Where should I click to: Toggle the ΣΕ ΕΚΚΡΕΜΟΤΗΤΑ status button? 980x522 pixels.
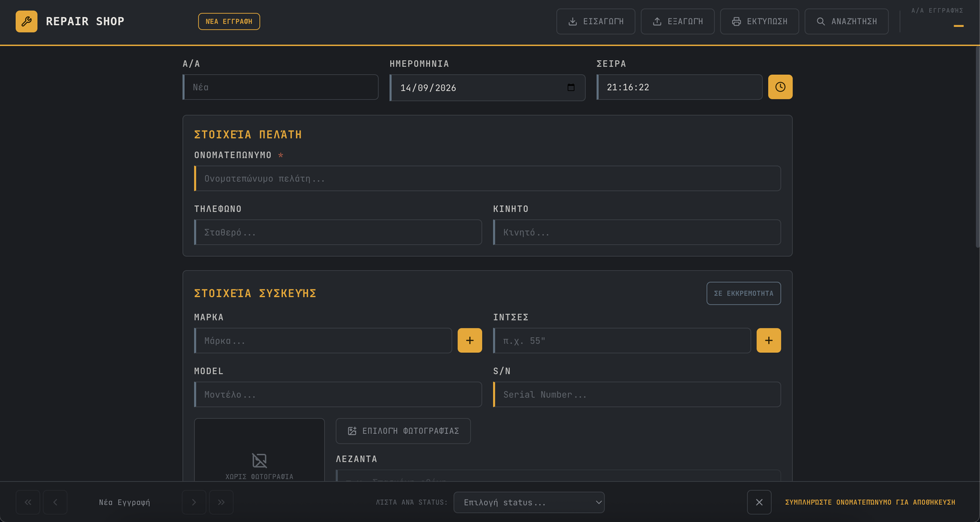click(744, 293)
